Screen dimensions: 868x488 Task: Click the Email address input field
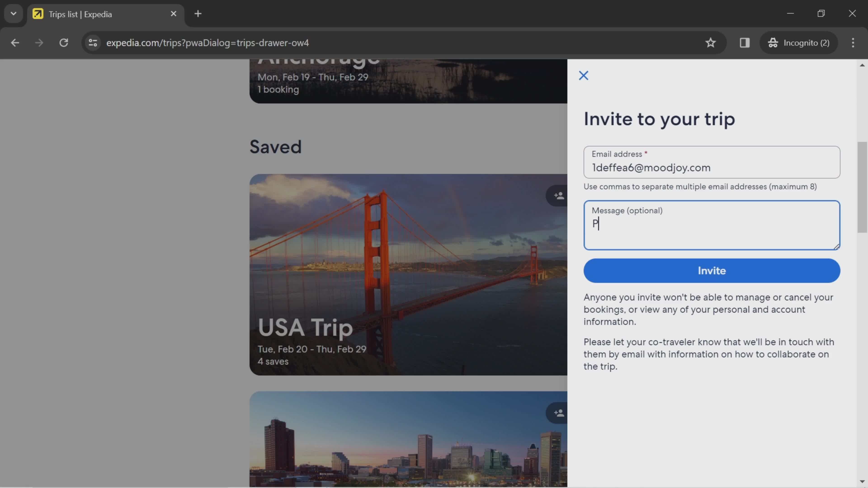pos(712,162)
